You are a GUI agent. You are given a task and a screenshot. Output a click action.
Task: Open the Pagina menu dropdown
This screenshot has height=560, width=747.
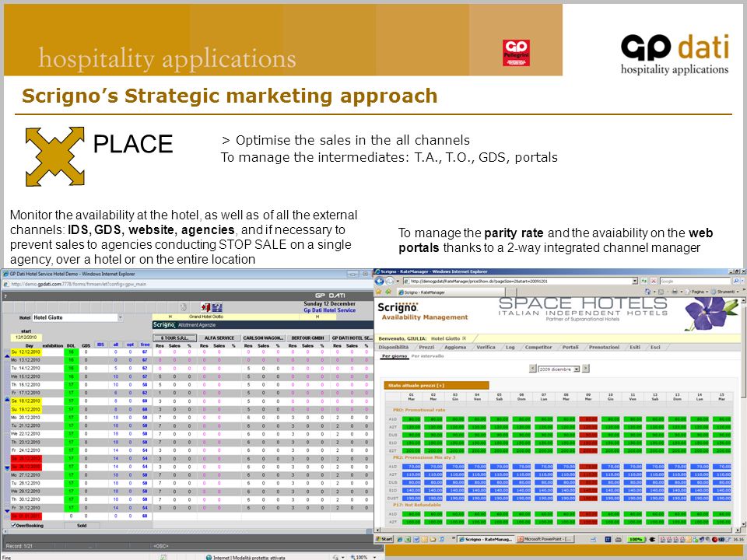click(x=698, y=292)
